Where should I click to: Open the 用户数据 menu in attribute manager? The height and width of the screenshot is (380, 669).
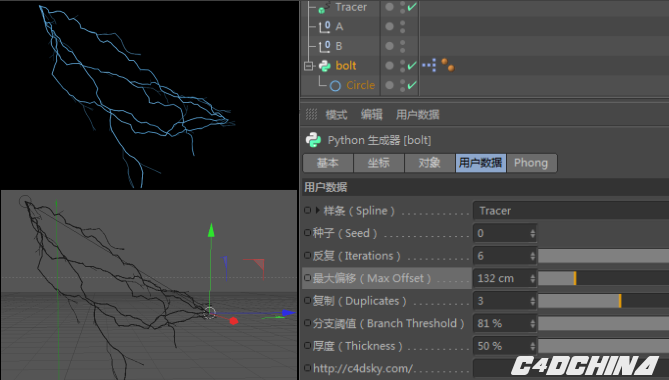pos(418,115)
